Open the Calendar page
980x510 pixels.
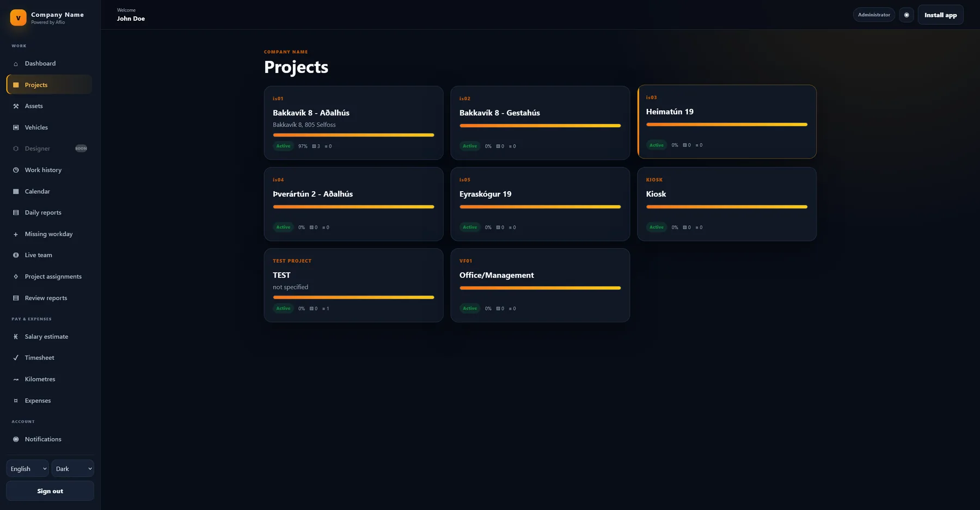tap(49, 192)
